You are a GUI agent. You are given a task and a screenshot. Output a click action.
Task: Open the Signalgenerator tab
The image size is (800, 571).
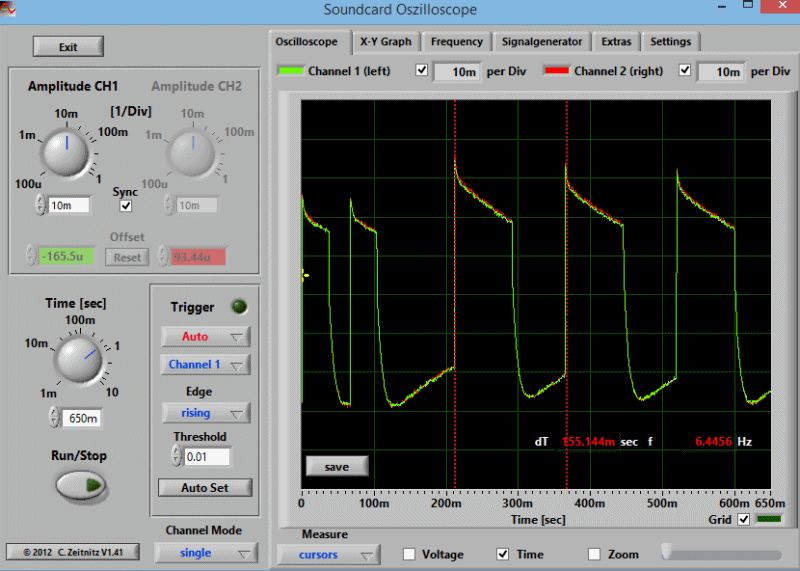coord(542,42)
